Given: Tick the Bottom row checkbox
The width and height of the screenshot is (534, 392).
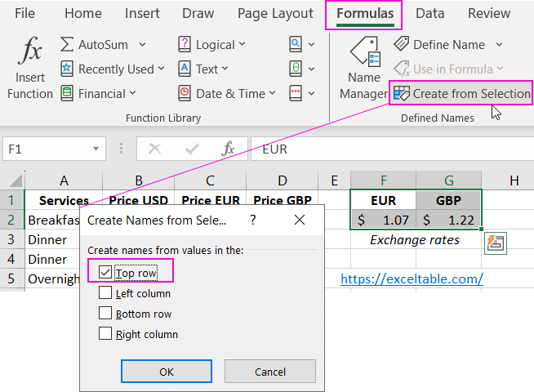Looking at the screenshot, I should [105, 314].
